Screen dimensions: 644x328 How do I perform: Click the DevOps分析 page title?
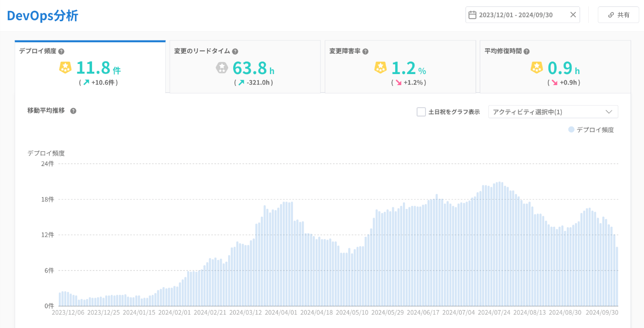click(42, 16)
